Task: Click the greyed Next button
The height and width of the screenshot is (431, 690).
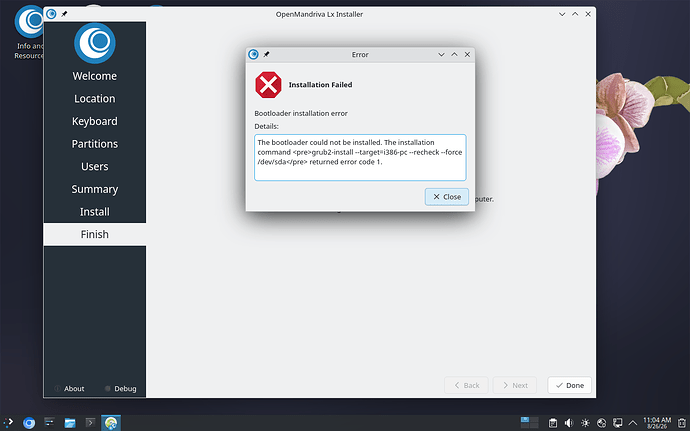Action: (515, 385)
